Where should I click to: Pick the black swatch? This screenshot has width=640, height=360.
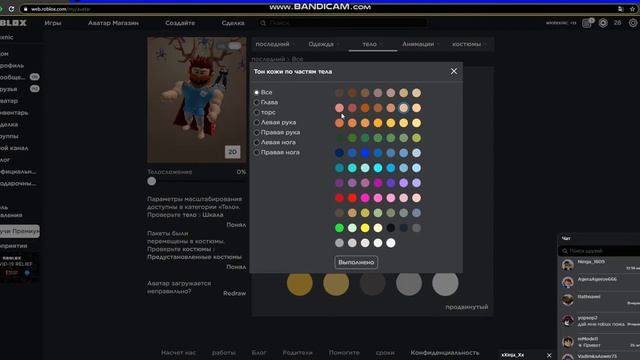[391, 228]
